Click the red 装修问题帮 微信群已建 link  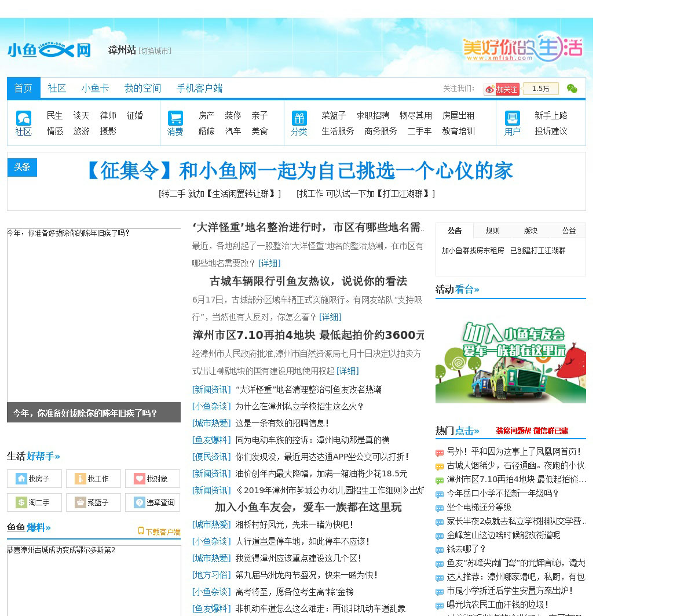(x=532, y=431)
